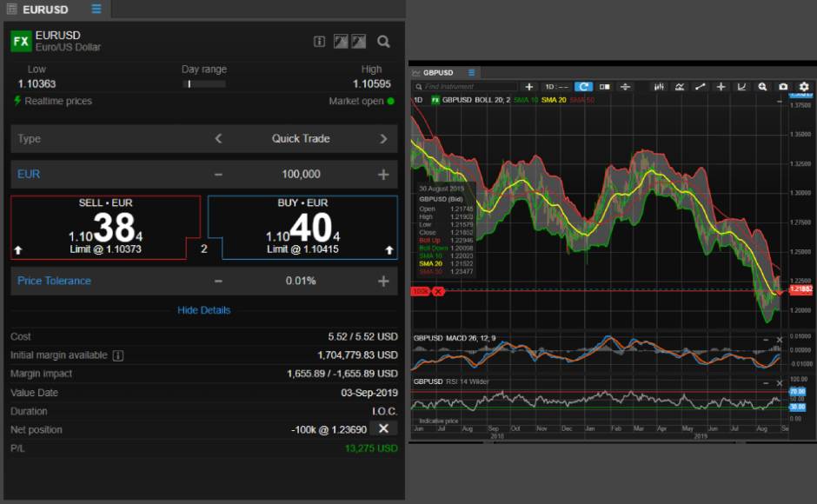Click the RSI 30.00 level marker
This screenshot has width=817, height=504.
click(798, 407)
